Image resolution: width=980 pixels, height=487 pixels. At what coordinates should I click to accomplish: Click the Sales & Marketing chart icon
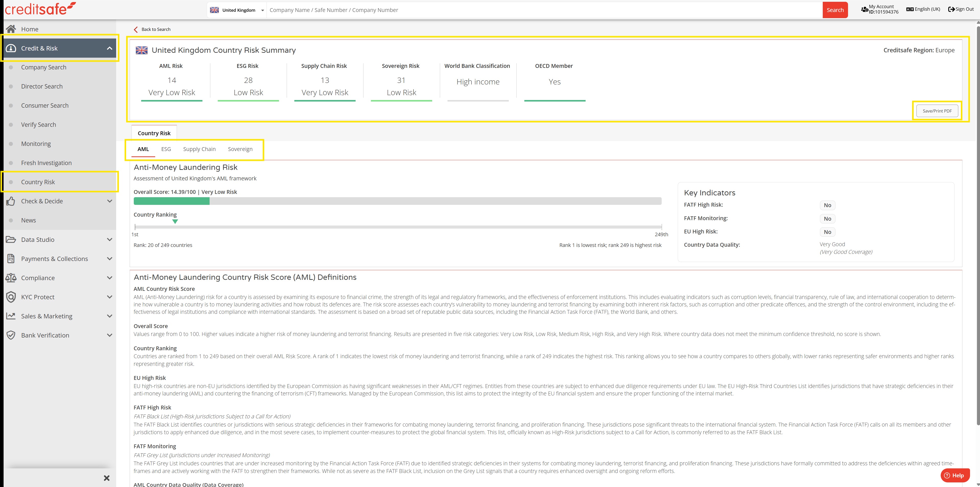11,316
